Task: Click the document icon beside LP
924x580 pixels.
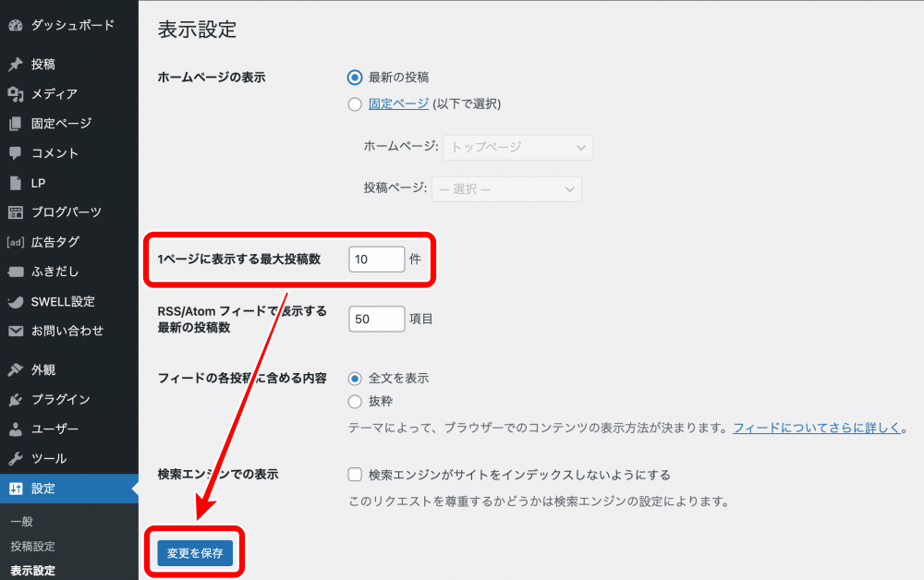Action: 16,183
